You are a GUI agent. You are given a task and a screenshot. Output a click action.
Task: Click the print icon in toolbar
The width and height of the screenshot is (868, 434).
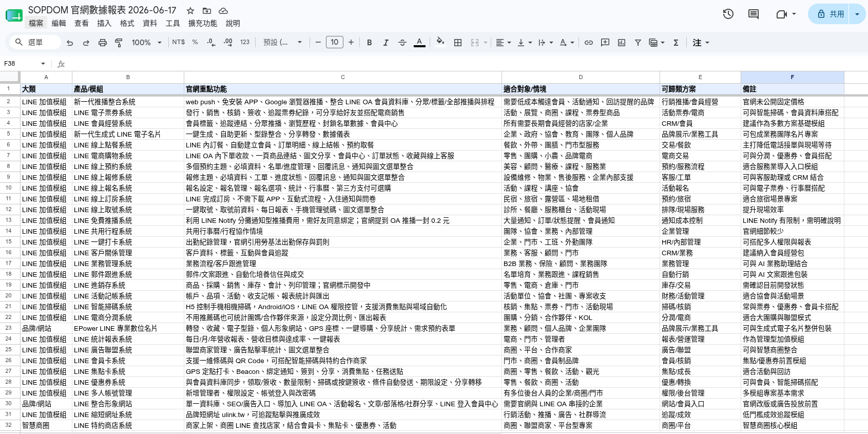(x=103, y=43)
